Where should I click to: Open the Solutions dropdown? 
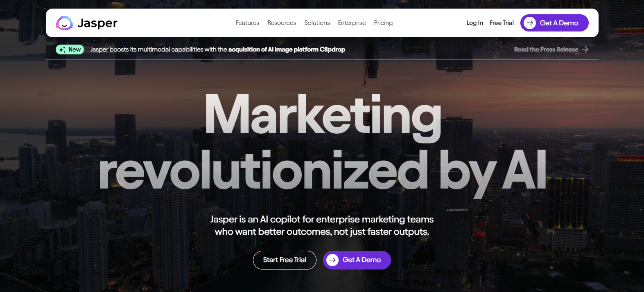[317, 23]
